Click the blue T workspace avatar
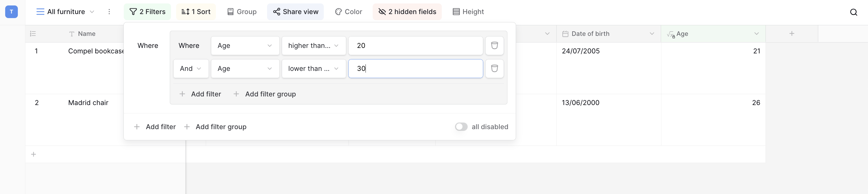Viewport: 868px width, 194px height. click(12, 12)
